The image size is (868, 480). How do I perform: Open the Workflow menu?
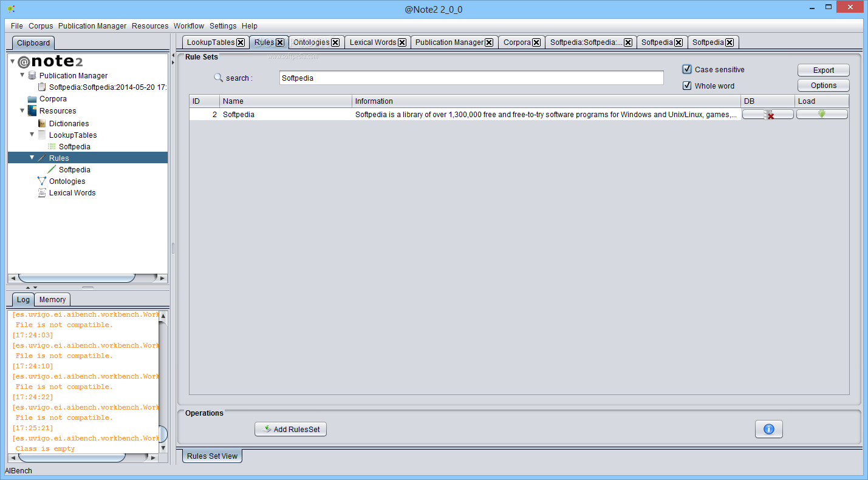click(x=189, y=26)
